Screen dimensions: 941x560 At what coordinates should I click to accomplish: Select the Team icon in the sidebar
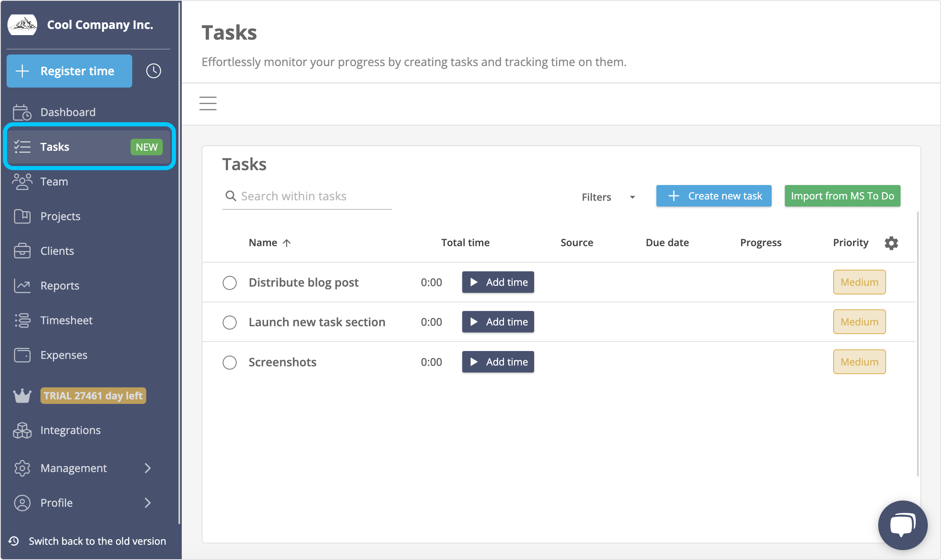[x=23, y=181]
